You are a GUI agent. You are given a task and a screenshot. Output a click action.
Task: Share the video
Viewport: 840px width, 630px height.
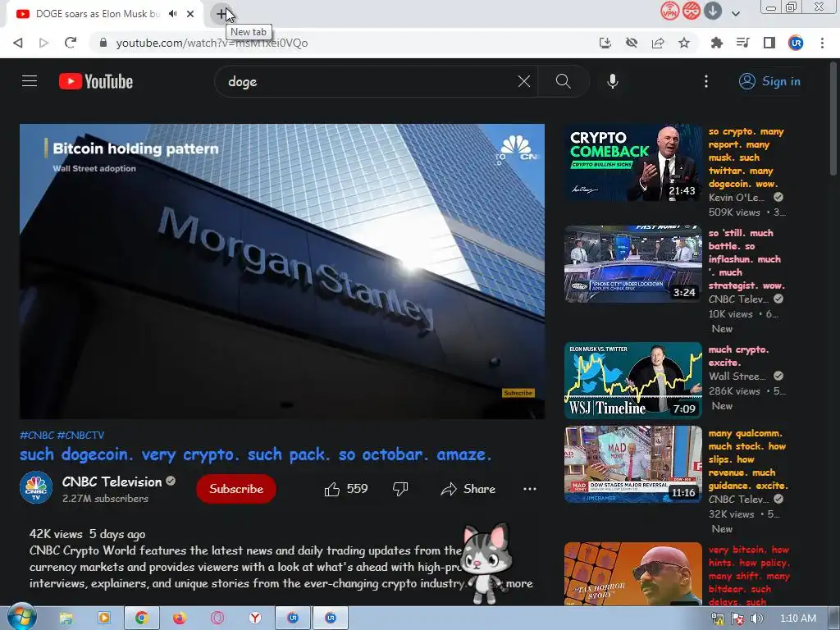click(468, 489)
